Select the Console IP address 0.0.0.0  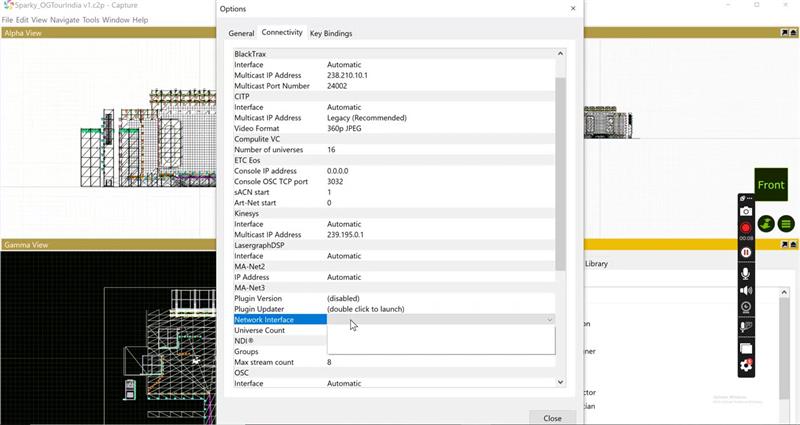coord(338,171)
